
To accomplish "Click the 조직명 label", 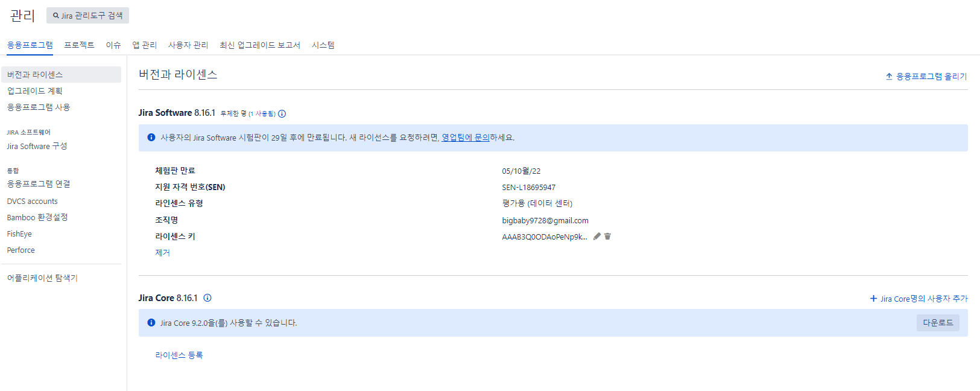I will 166,220.
